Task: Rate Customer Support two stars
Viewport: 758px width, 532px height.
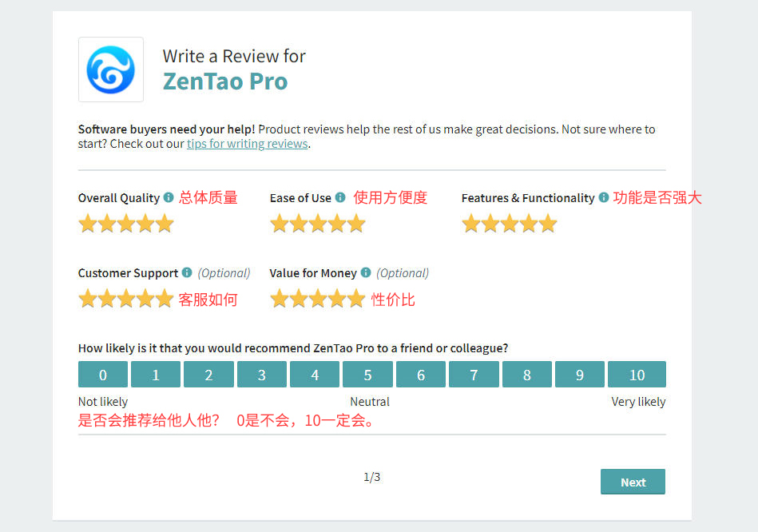Action: [107, 299]
